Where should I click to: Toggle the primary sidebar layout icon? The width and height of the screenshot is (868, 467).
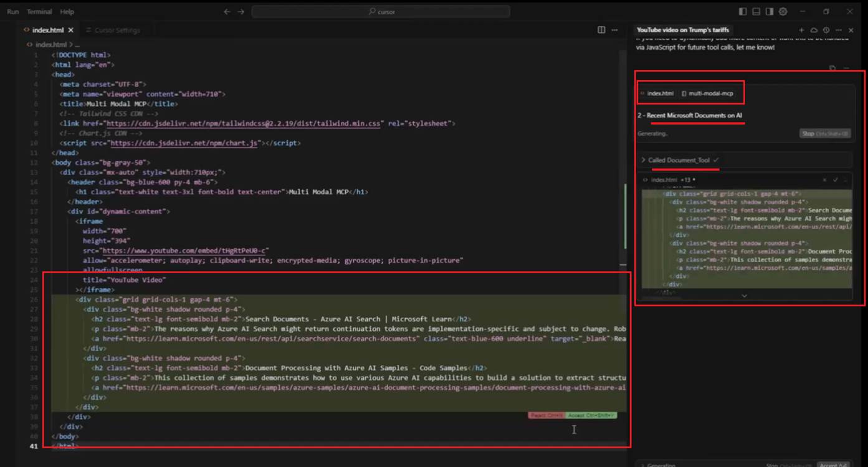click(743, 12)
